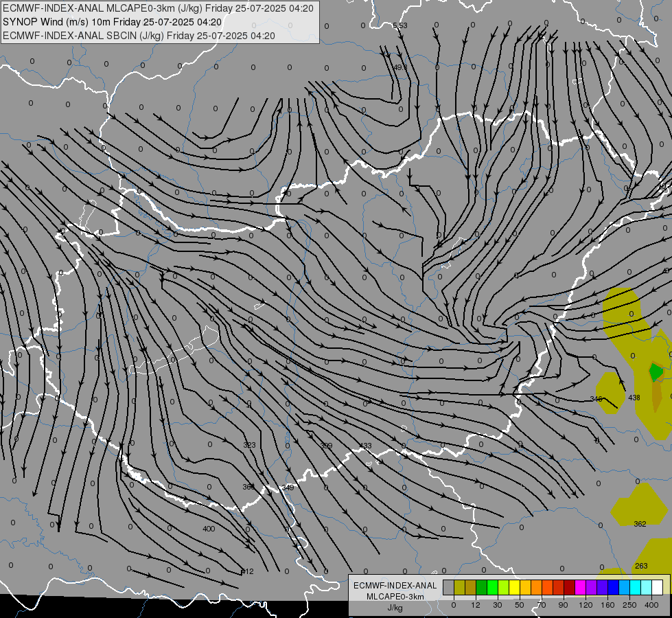Pick the bright green legend swatch
This screenshot has height=618, width=672.
pos(492,587)
